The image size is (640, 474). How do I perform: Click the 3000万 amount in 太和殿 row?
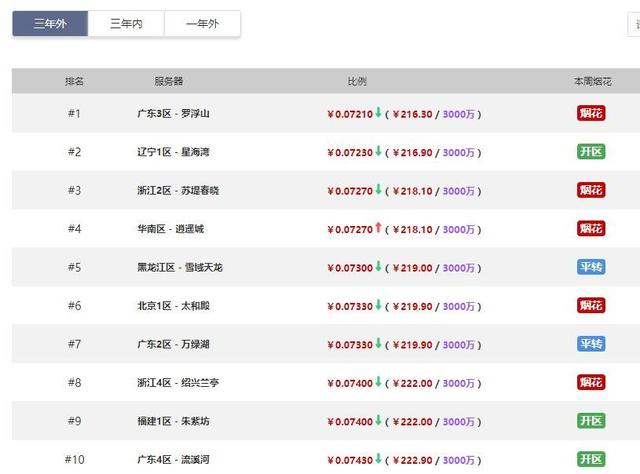point(459,306)
